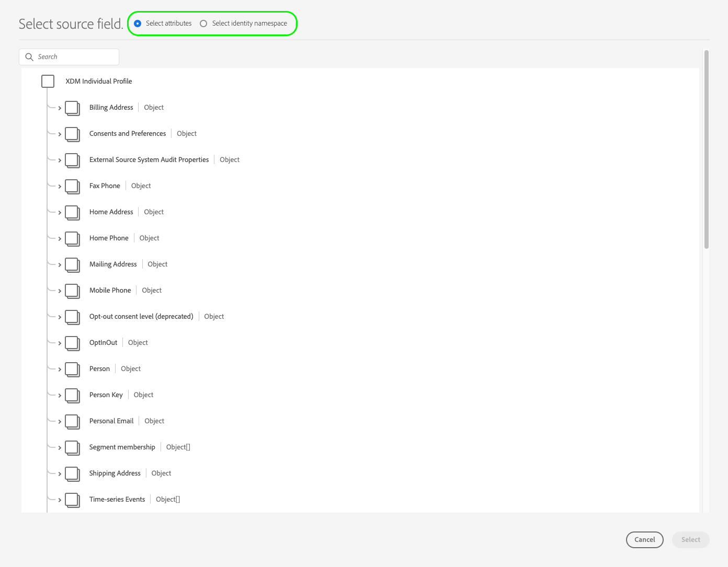Tick the Person object checkbox
This screenshot has width=728, height=567.
pyautogui.click(x=72, y=369)
